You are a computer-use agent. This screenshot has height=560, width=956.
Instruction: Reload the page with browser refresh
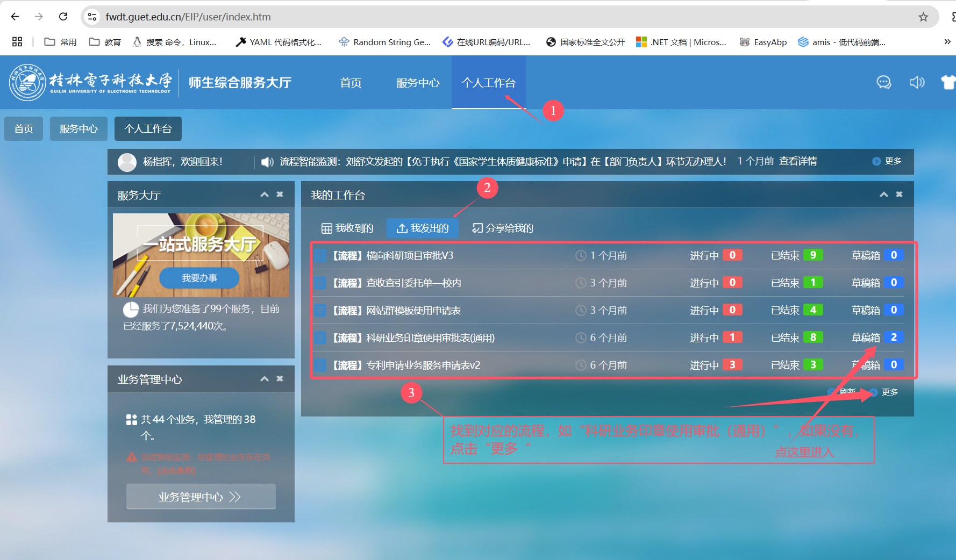[x=63, y=17]
